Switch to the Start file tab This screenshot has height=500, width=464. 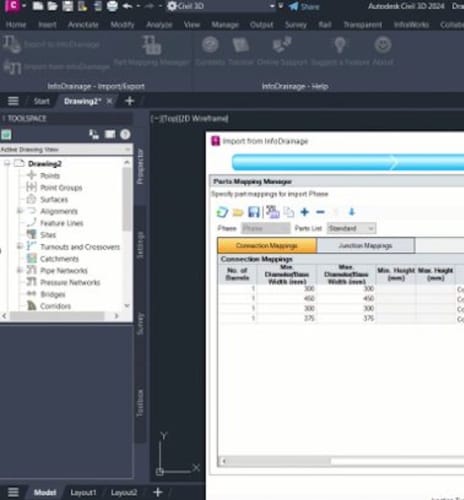41,101
